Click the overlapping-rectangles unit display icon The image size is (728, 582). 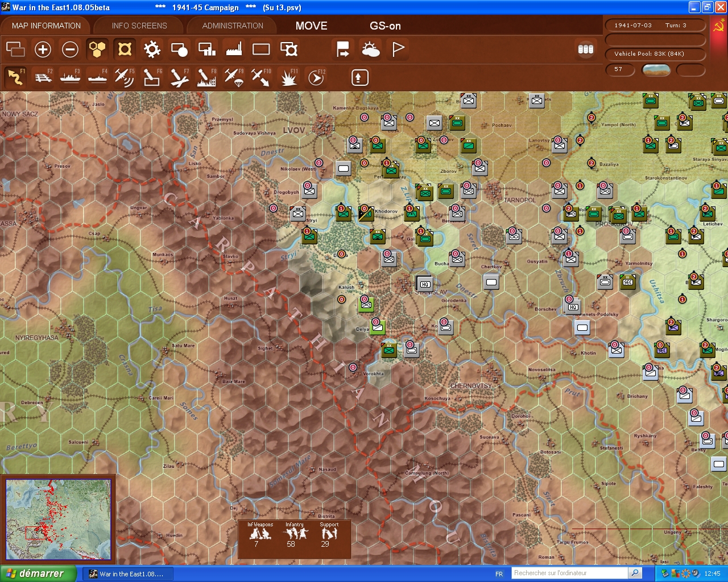pos(15,49)
